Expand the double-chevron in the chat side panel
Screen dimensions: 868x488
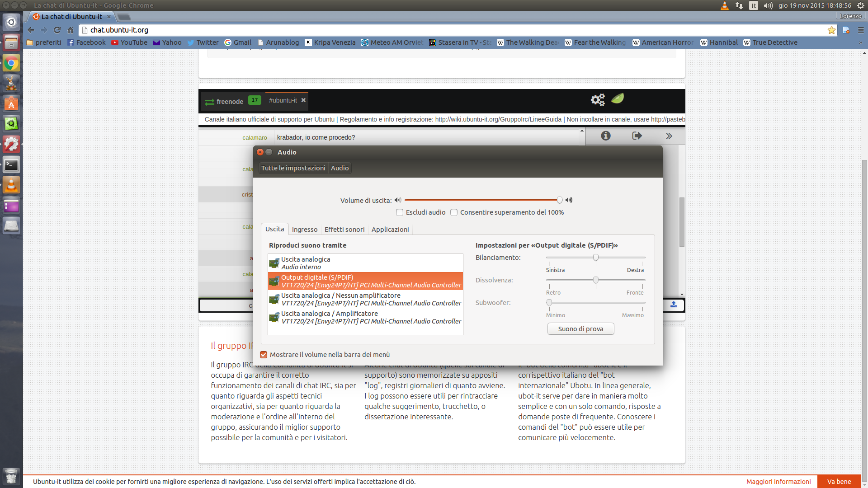669,136
